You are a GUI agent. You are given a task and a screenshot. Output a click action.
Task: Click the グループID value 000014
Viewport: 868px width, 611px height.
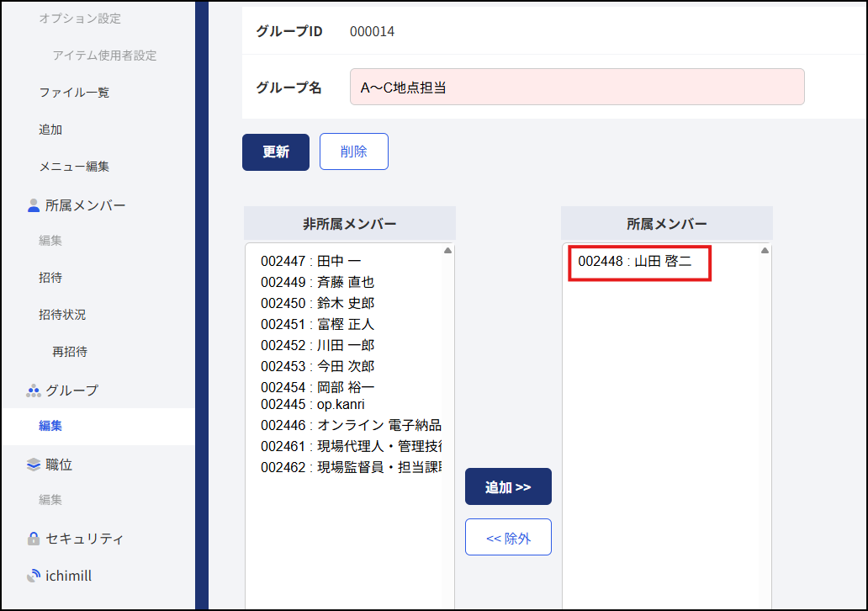click(372, 32)
